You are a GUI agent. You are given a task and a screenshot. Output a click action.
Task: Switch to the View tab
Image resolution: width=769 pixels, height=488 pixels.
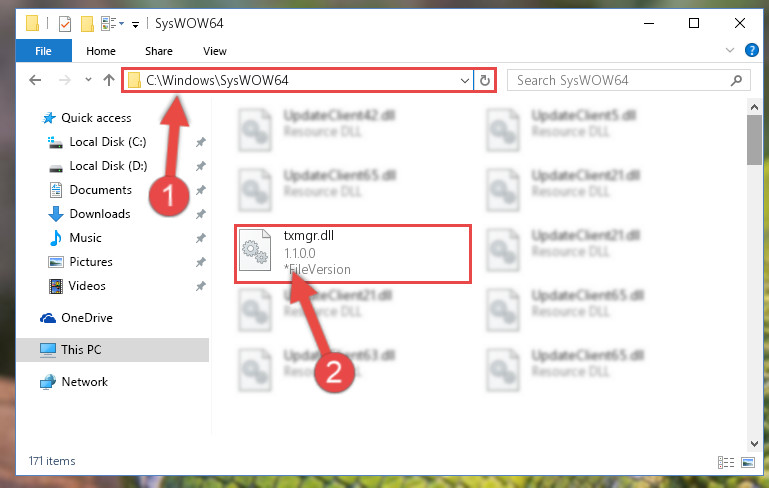click(x=215, y=51)
